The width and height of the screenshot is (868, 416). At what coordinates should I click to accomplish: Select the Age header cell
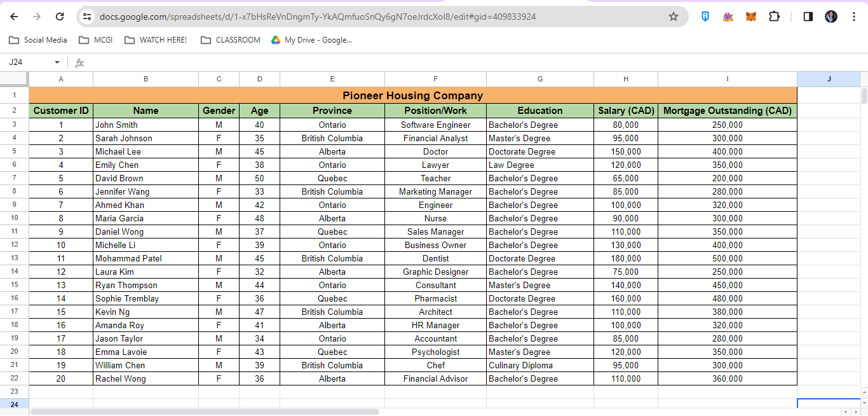pos(259,111)
